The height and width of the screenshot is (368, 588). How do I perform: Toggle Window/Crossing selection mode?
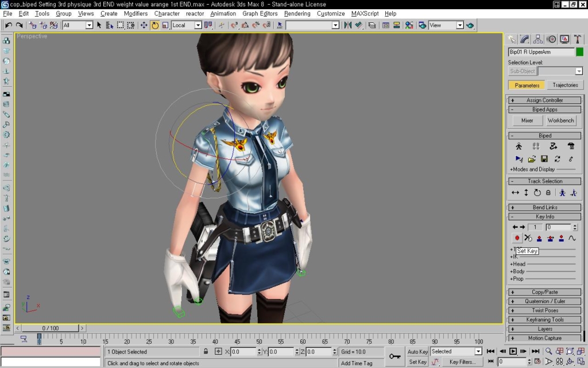point(131,25)
